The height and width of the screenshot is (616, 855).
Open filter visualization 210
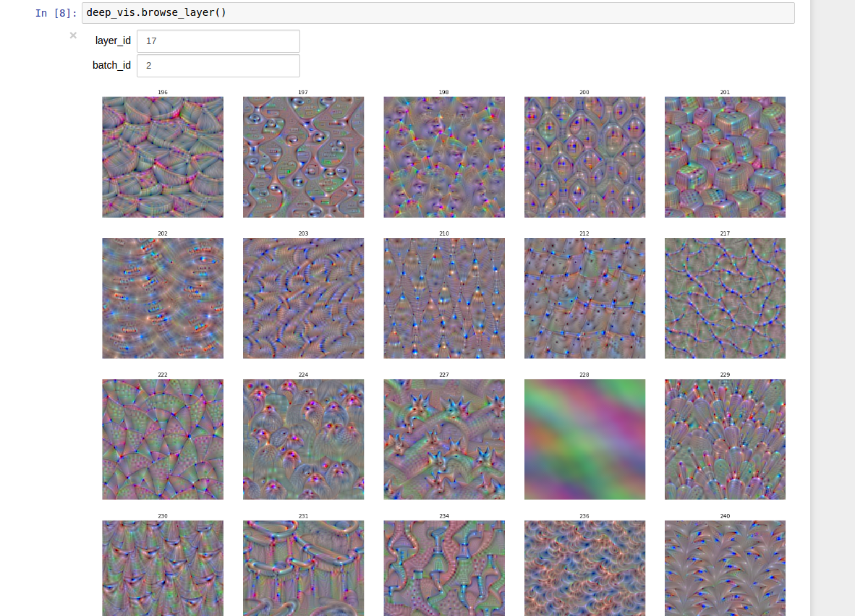click(x=444, y=298)
